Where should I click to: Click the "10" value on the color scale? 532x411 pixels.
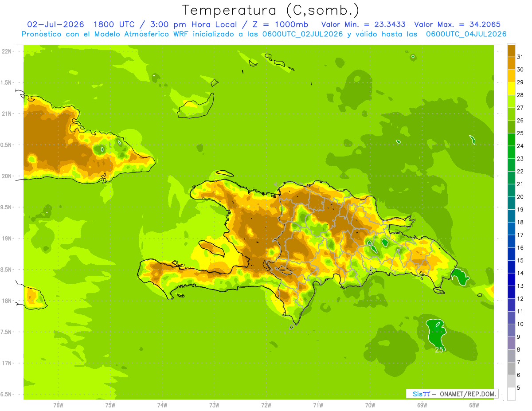(520, 324)
